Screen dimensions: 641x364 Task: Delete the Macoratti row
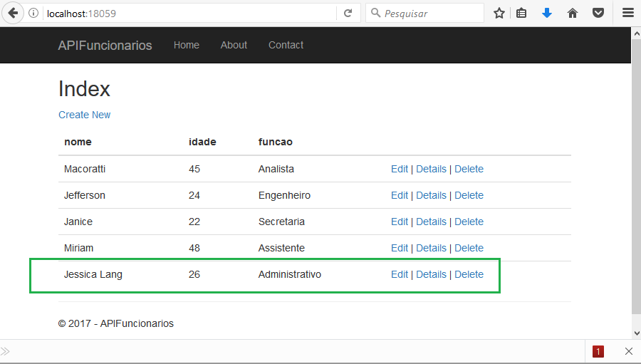[x=469, y=169]
